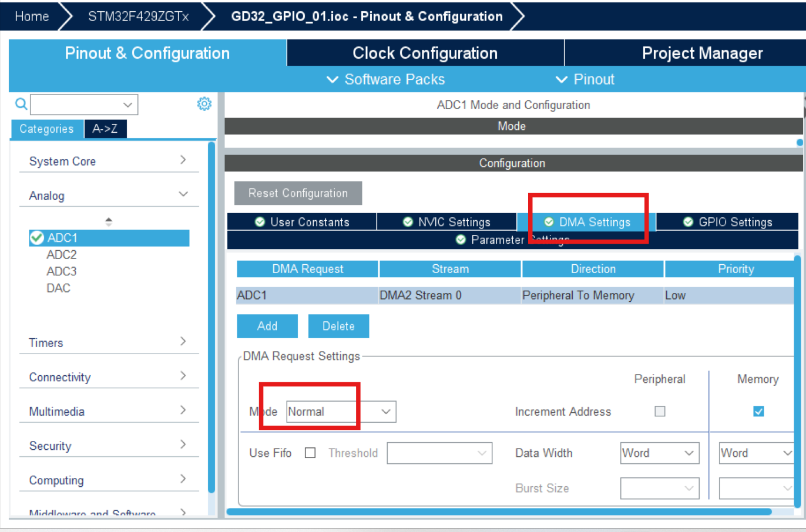Open the Threshold dropdown
Image resolution: width=806 pixels, height=532 pixels.
point(439,453)
